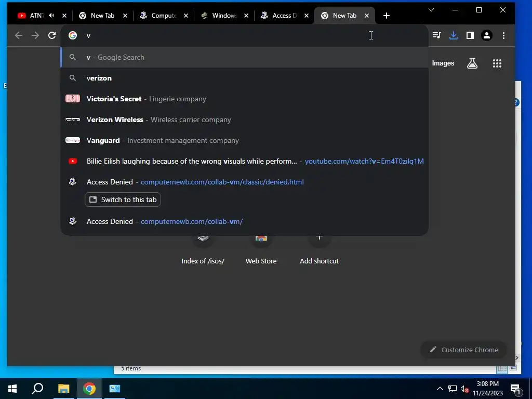Click the address bar input containing v
The image size is (532, 399).
(244, 35)
